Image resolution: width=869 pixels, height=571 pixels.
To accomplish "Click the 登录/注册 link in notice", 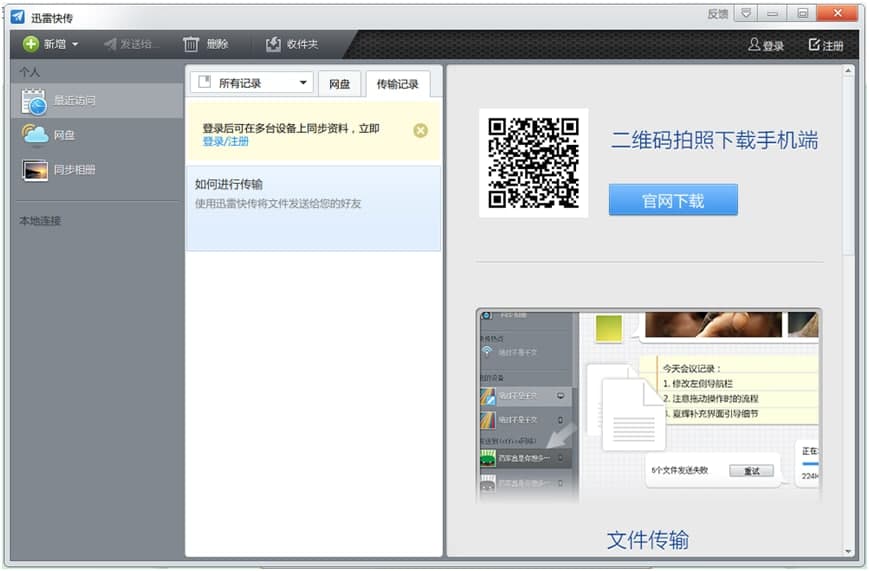I will point(225,142).
